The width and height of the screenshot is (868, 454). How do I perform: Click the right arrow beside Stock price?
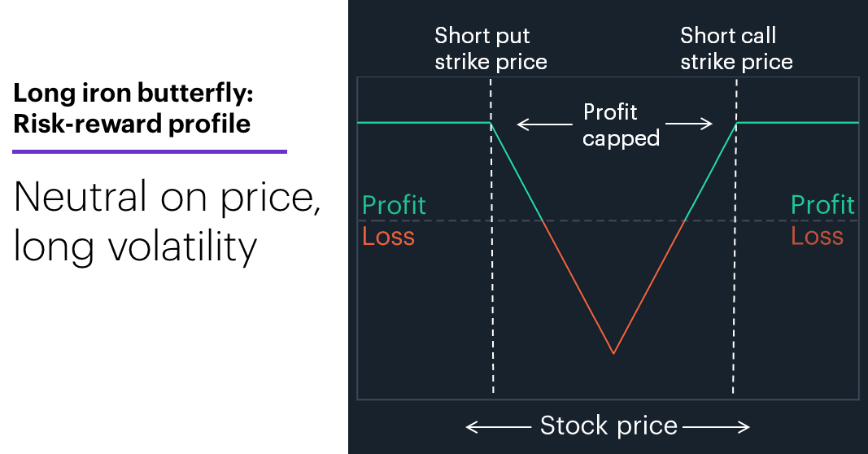point(717,427)
